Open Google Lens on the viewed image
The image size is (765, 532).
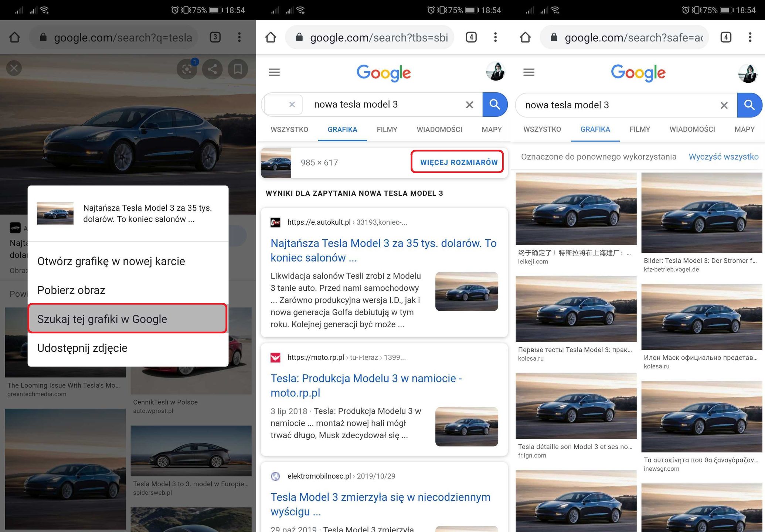click(x=187, y=69)
